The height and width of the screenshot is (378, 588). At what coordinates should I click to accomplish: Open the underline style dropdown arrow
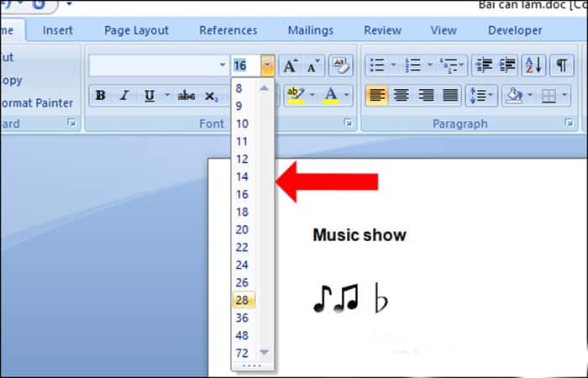(167, 96)
